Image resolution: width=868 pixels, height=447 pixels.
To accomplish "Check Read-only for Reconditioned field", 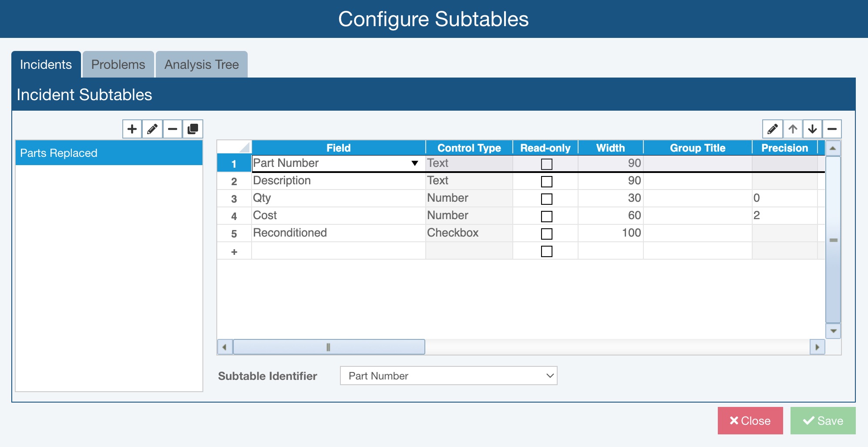I will tap(546, 234).
